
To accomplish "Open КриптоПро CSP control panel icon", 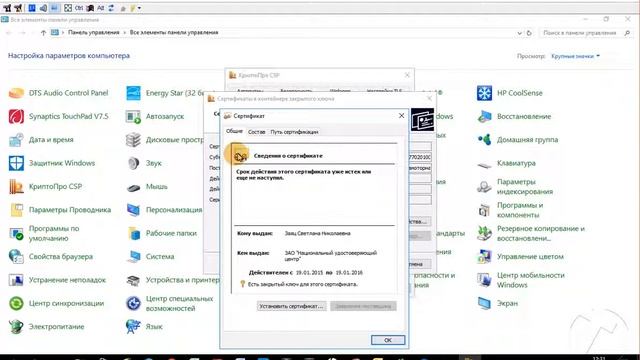I will [x=16, y=187].
